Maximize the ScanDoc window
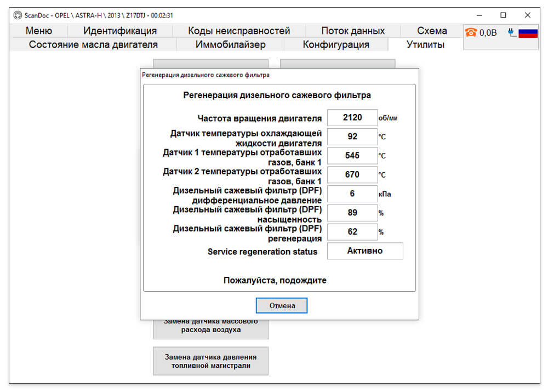The image size is (548, 392). (x=503, y=15)
